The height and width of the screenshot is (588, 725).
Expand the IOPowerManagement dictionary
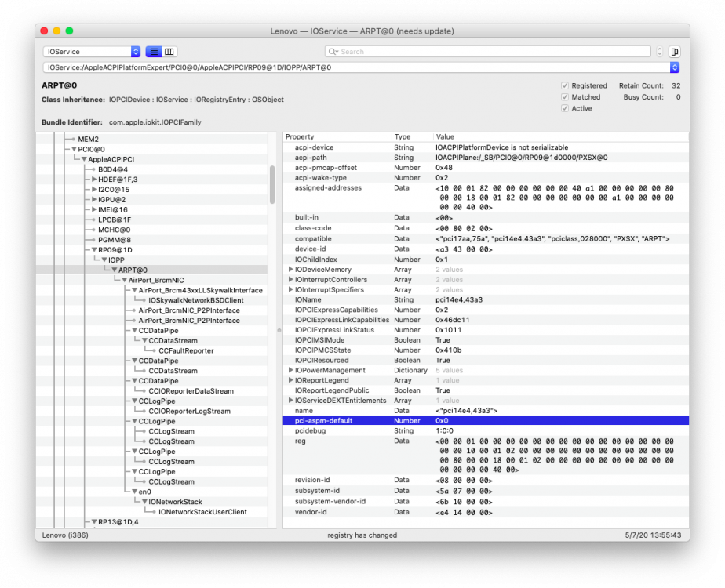point(290,370)
